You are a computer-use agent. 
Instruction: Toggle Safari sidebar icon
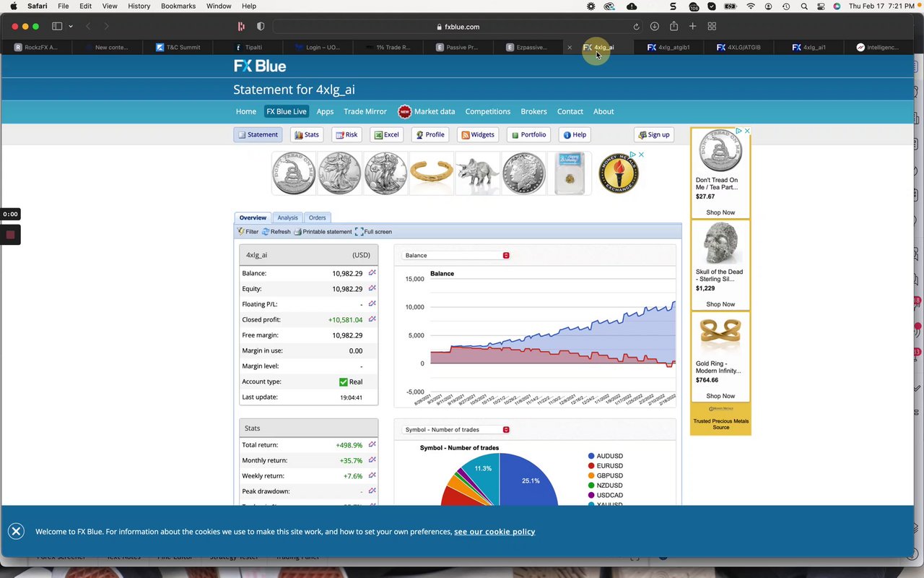[x=57, y=27]
